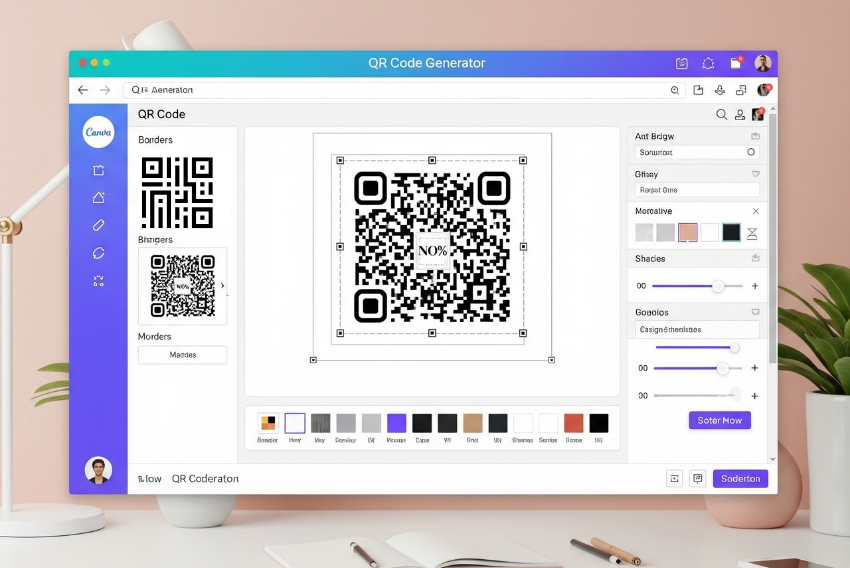Click the comment icon beside the Soderton button

click(x=698, y=479)
